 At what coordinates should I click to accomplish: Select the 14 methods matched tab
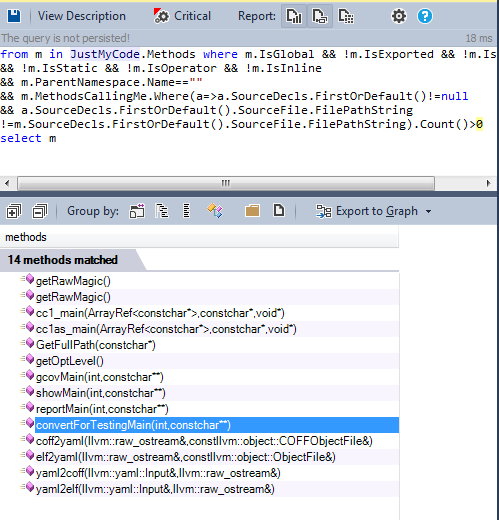pyautogui.click(x=63, y=260)
